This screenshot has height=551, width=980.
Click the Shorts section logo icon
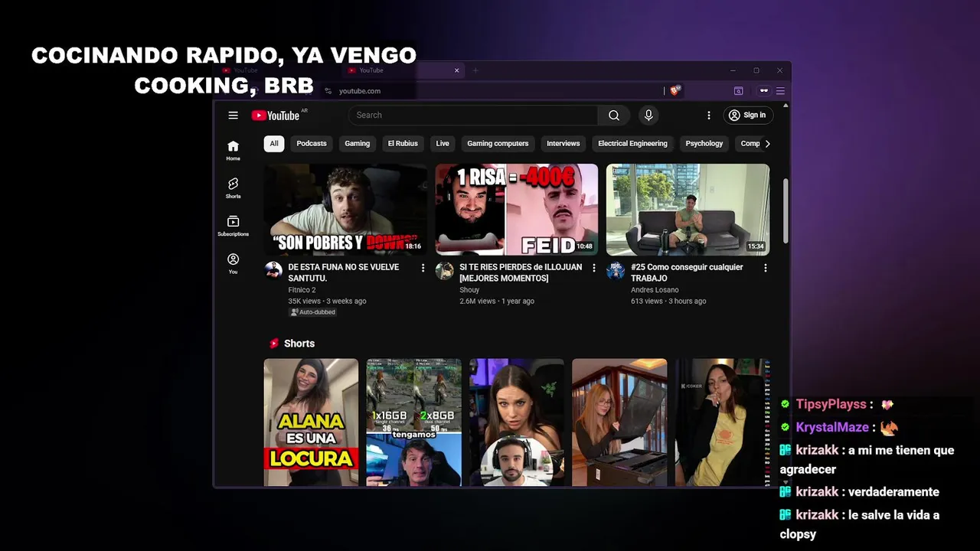(273, 344)
